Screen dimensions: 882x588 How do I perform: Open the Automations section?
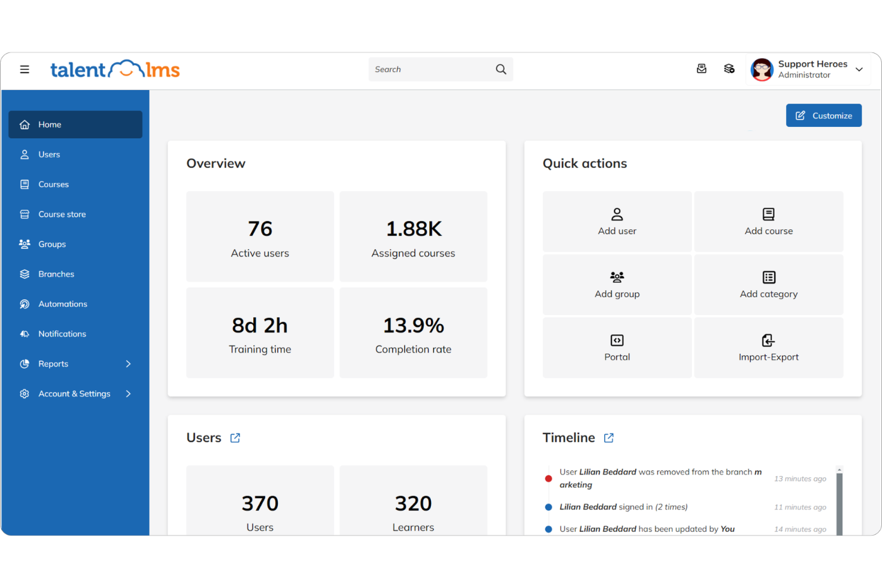pos(61,304)
